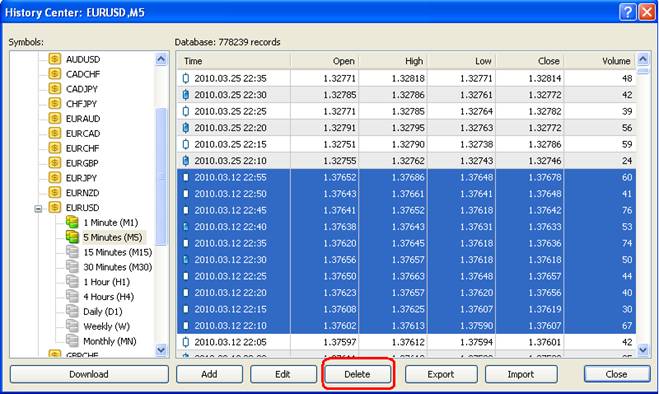The image size is (659, 394).
Task: Click the Download button
Action: (89, 374)
